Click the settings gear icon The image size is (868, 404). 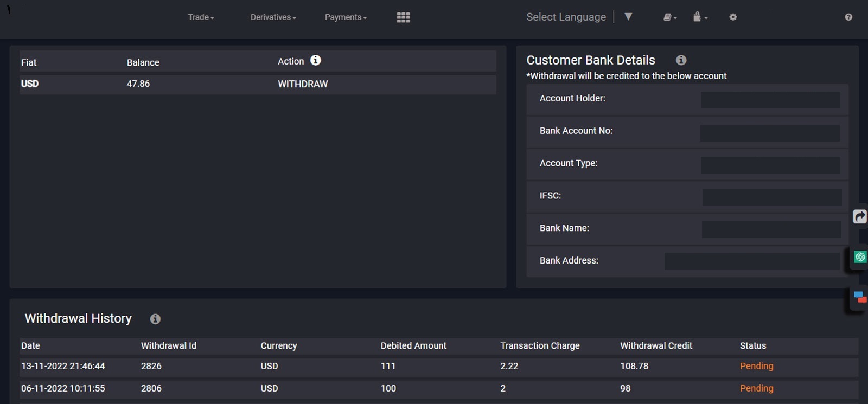pyautogui.click(x=733, y=17)
